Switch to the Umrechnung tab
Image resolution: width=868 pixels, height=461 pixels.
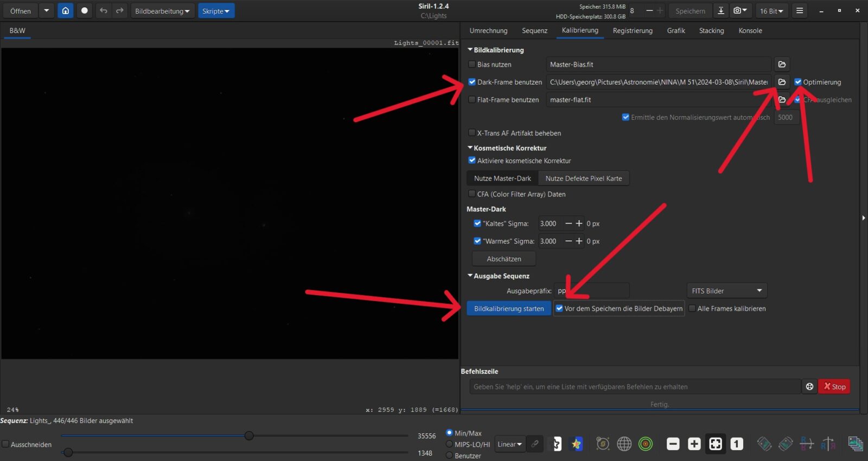pyautogui.click(x=488, y=31)
